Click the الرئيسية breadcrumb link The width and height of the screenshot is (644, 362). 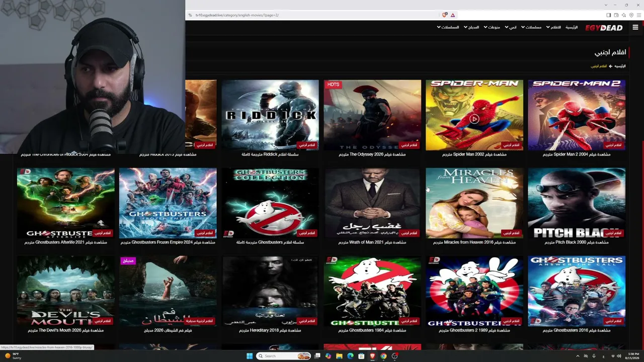tap(620, 66)
